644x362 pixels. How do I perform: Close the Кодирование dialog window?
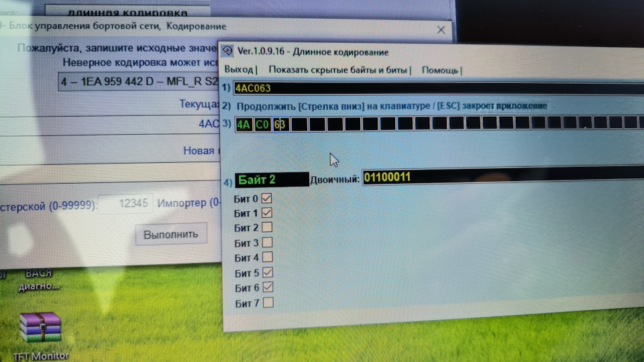click(441, 30)
